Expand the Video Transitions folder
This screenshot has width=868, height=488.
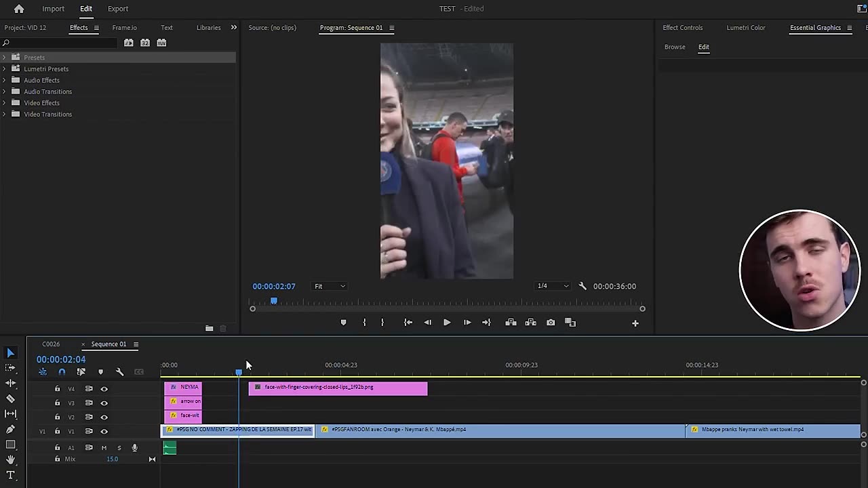(4, 114)
